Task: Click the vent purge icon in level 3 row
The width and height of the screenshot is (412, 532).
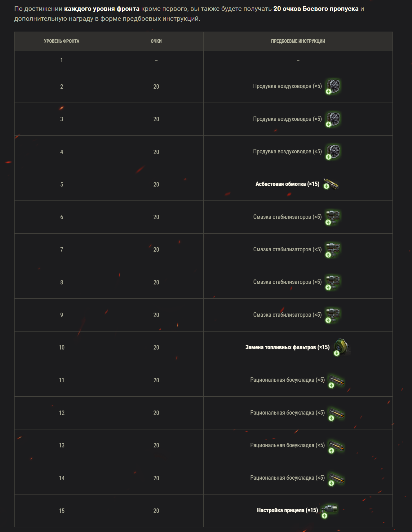Action: click(x=333, y=119)
